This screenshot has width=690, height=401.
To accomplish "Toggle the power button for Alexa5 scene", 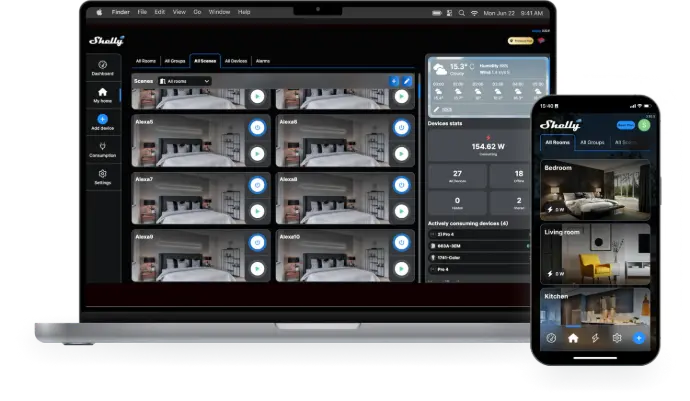I will click(257, 127).
